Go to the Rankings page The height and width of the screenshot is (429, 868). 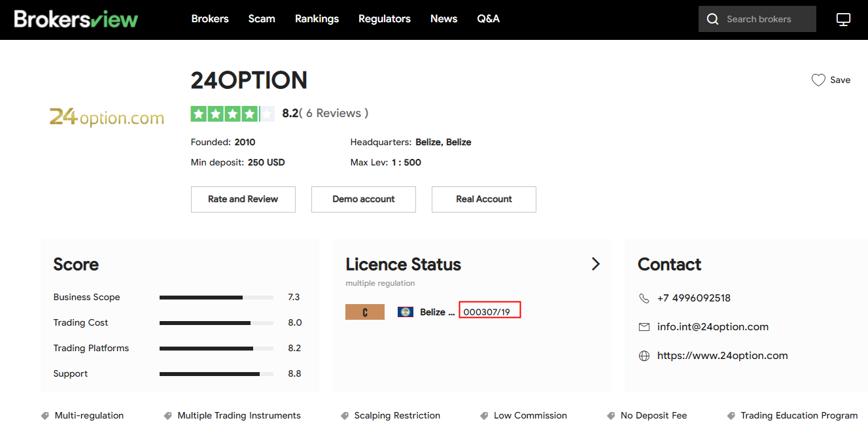pos(317,19)
